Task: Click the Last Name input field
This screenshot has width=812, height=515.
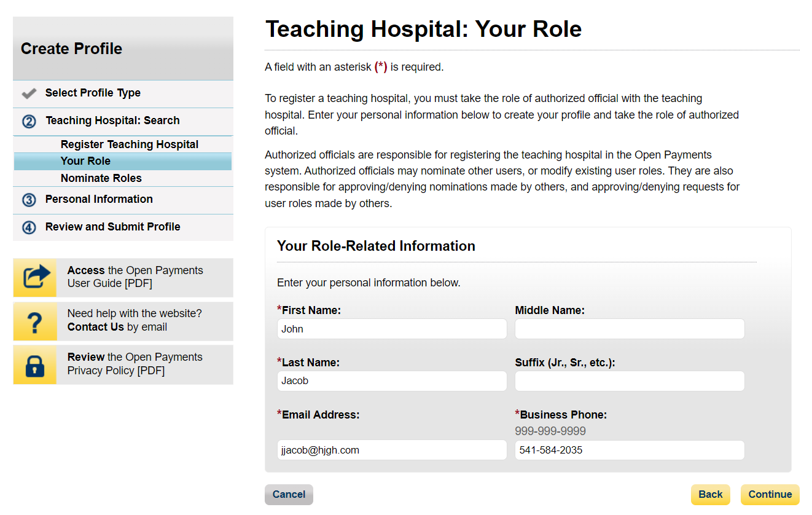Action: [x=392, y=381]
